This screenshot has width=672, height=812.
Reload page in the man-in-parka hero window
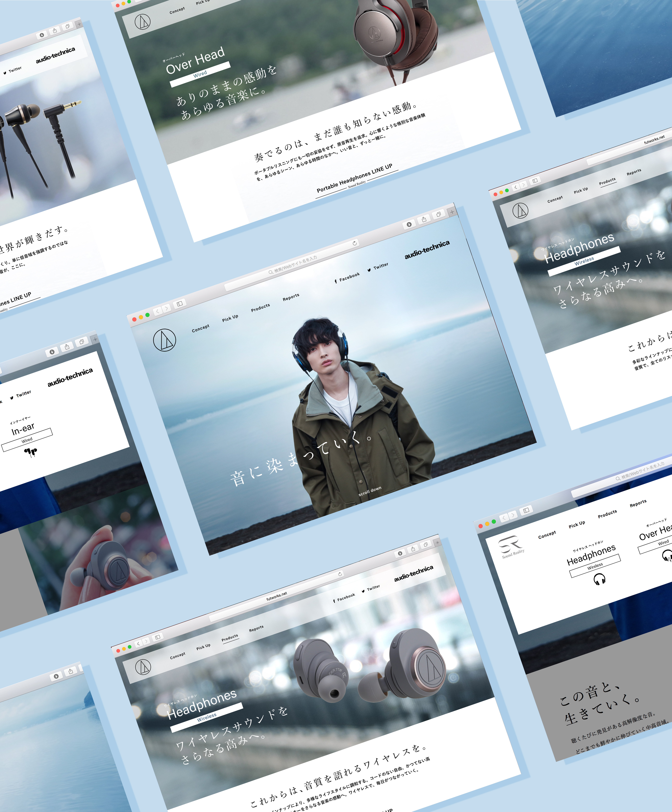point(354,243)
